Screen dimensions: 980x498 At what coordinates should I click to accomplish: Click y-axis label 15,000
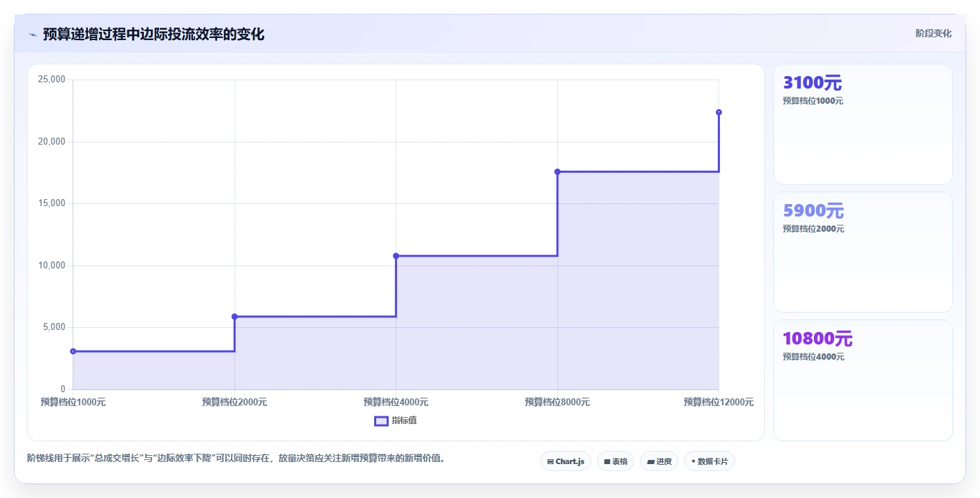(52, 203)
